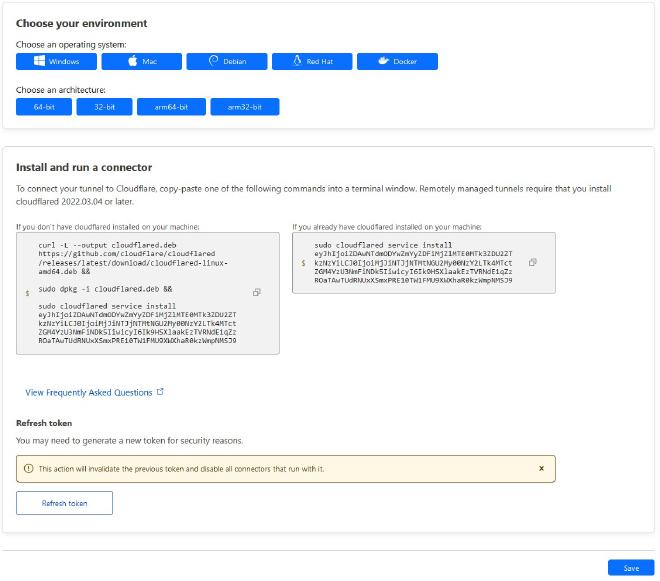Copy the curl install command

(257, 292)
